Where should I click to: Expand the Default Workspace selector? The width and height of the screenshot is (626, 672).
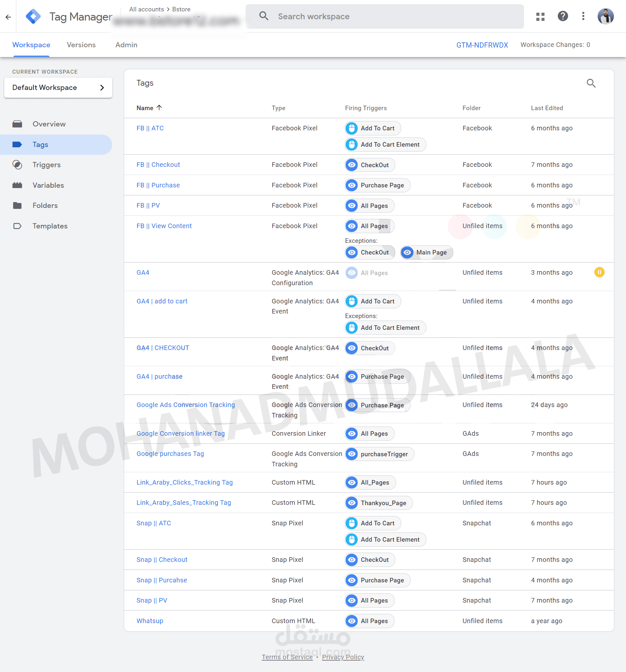coord(58,88)
